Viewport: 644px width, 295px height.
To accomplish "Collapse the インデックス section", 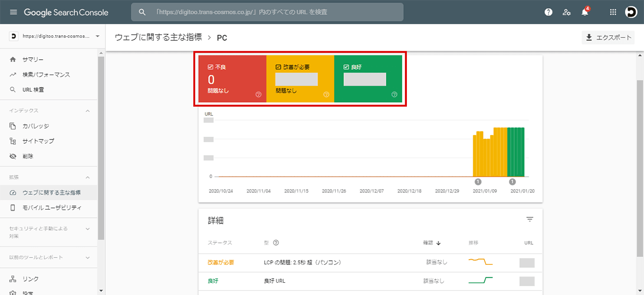I will coord(87,111).
